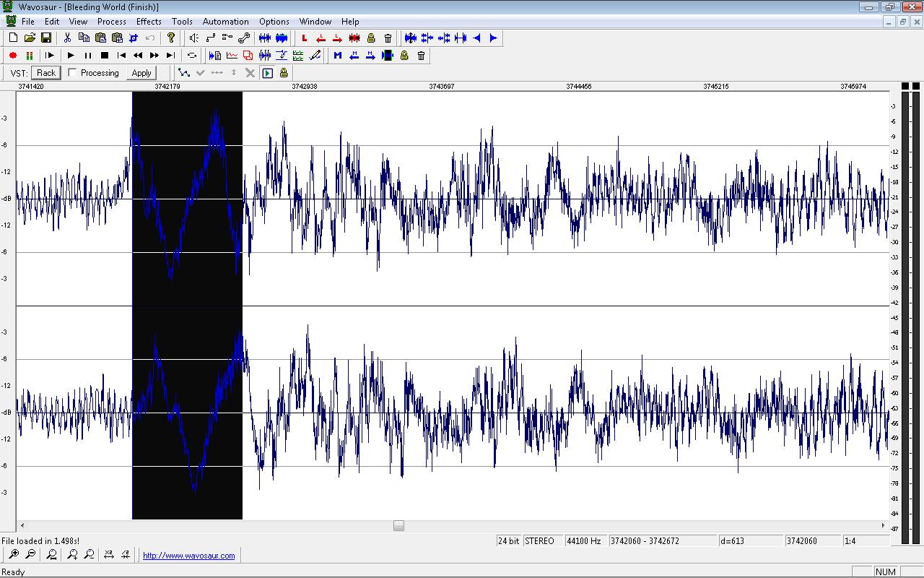924x578 pixels.
Task: Open the Effects menu
Action: point(149,22)
